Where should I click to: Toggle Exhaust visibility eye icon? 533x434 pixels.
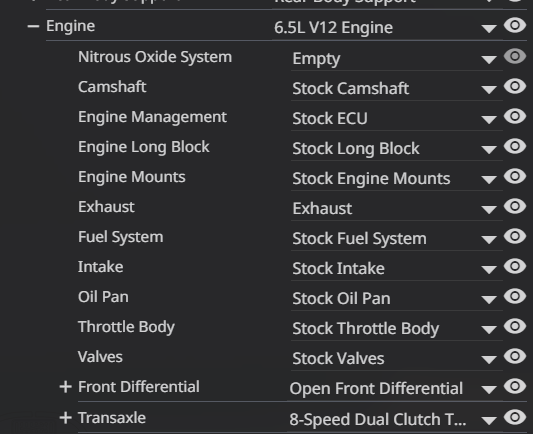pos(515,206)
